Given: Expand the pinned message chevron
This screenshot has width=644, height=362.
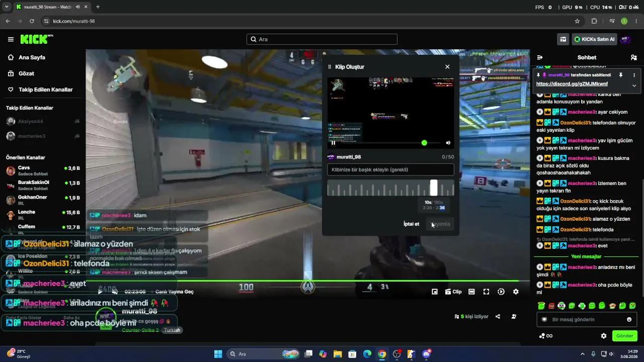Looking at the screenshot, I should [634, 85].
